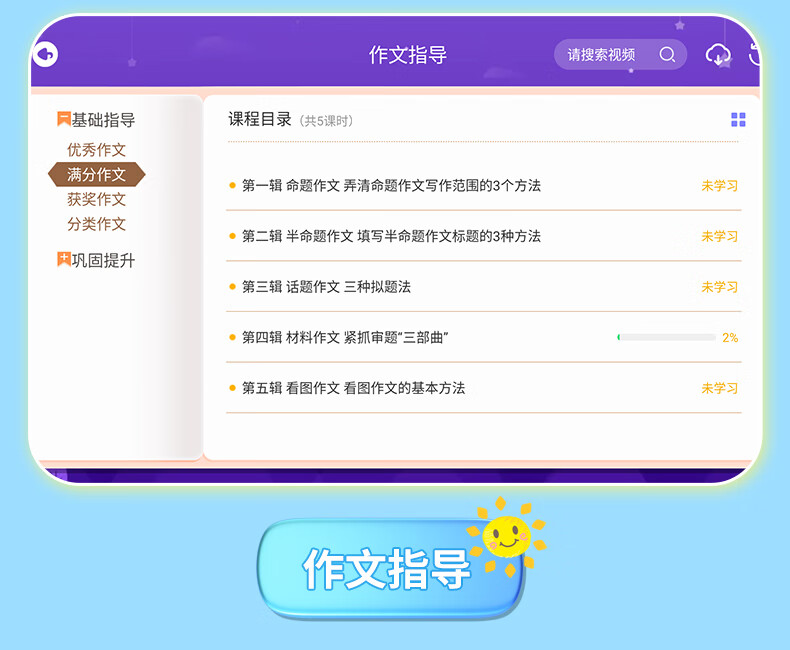Click the 2% progress value
The width and height of the screenshot is (790, 650).
[730, 337]
